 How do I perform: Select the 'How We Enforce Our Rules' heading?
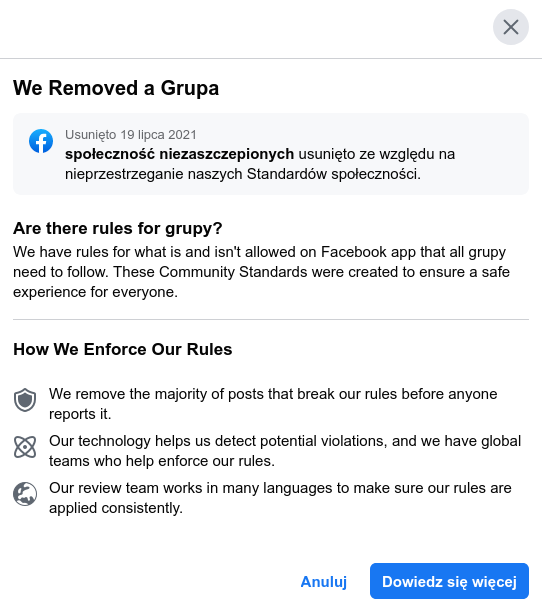click(x=123, y=349)
